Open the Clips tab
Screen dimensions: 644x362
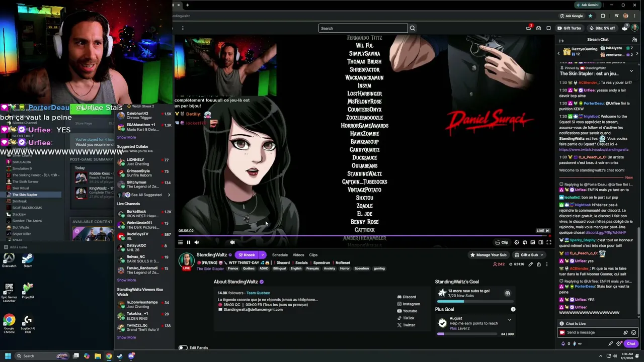click(313, 255)
